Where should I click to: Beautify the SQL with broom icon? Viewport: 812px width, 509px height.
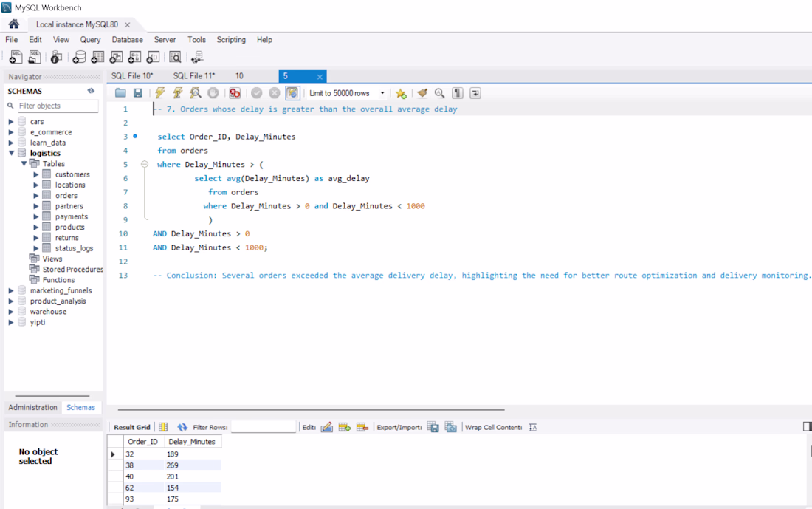(x=422, y=93)
